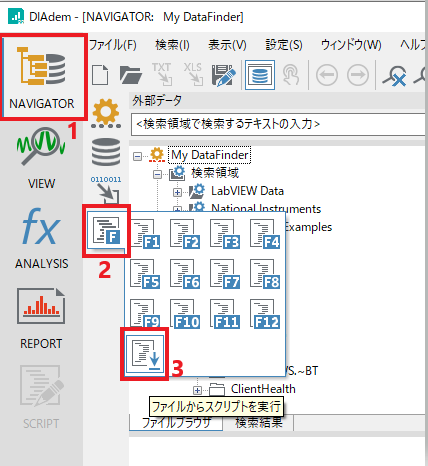Run the F11 script
Screen dimensions: 428x466
[225, 314]
